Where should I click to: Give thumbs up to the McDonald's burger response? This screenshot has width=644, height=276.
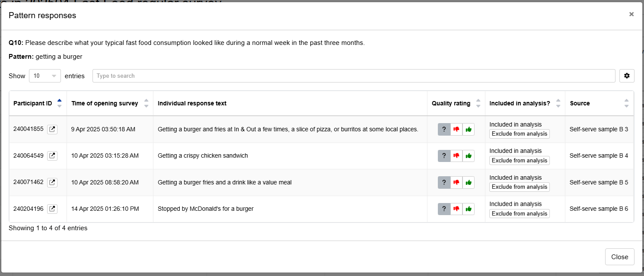pyautogui.click(x=468, y=209)
